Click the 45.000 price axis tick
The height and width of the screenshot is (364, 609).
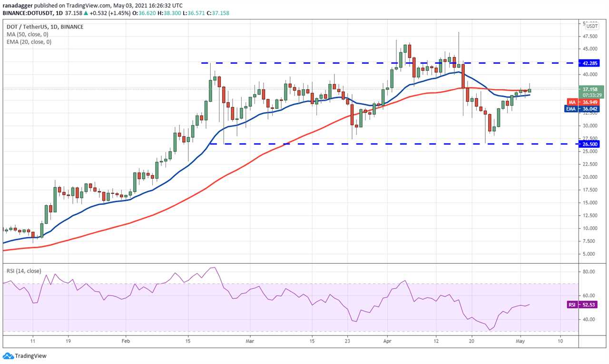[x=590, y=49]
